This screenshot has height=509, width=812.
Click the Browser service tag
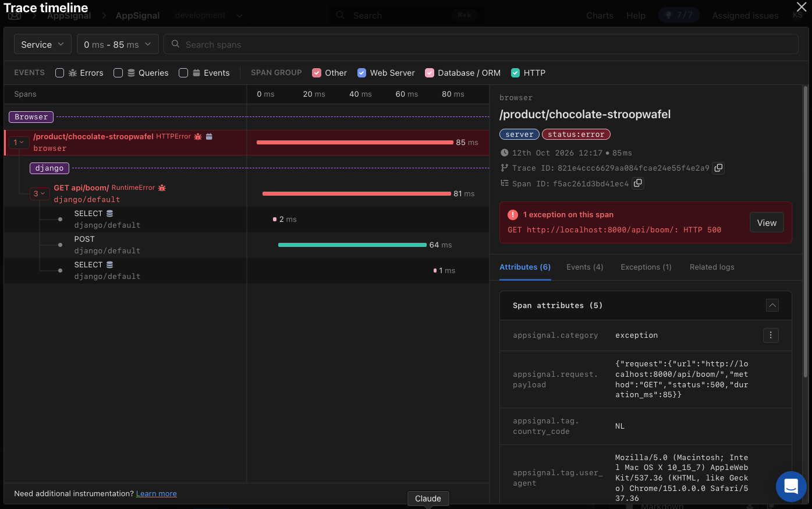[31, 117]
